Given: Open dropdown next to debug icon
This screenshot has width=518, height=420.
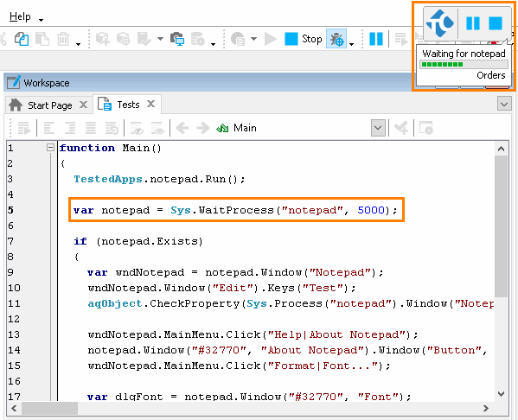Looking at the screenshot, I should (351, 43).
